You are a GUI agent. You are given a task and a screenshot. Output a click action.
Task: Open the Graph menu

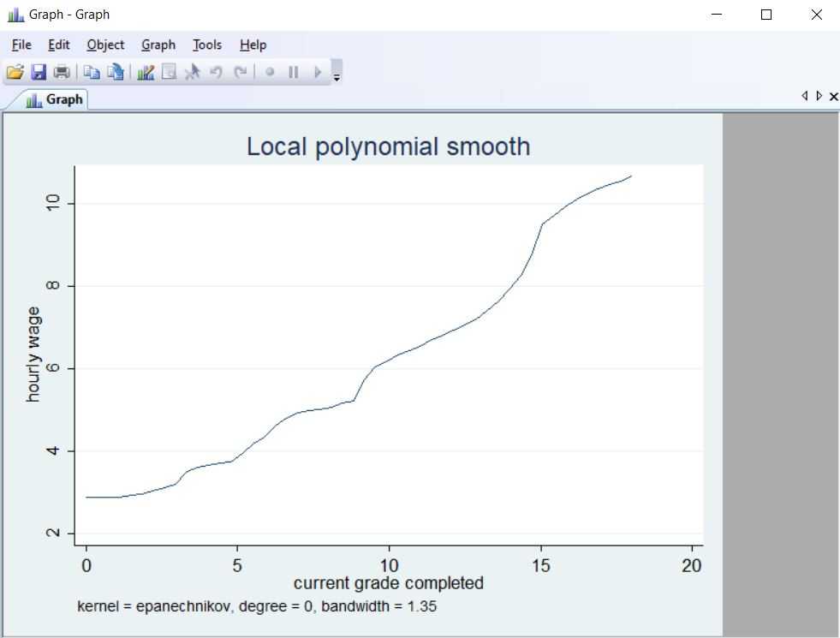click(x=158, y=45)
